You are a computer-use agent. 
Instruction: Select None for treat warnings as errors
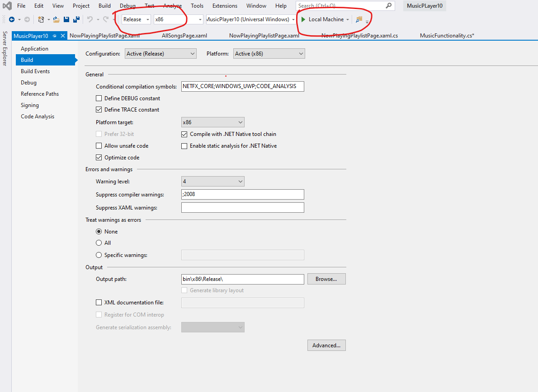(99, 232)
